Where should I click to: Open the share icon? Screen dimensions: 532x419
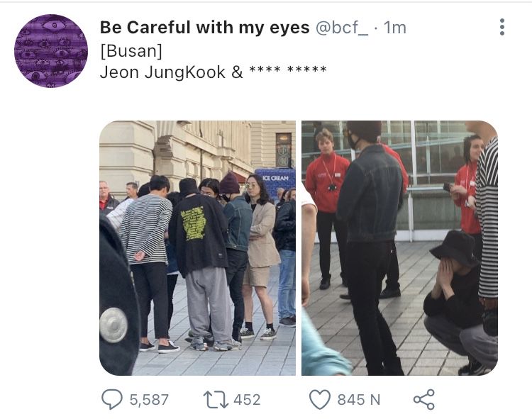click(x=423, y=400)
